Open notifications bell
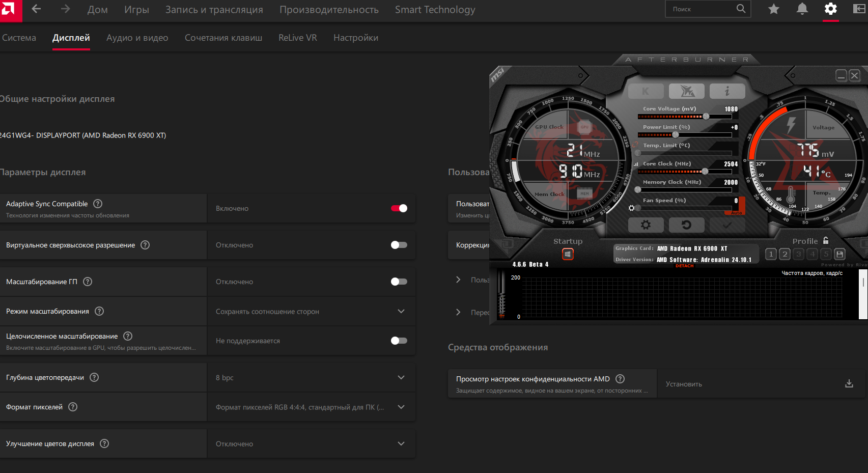This screenshot has height=473, width=868. (802, 9)
